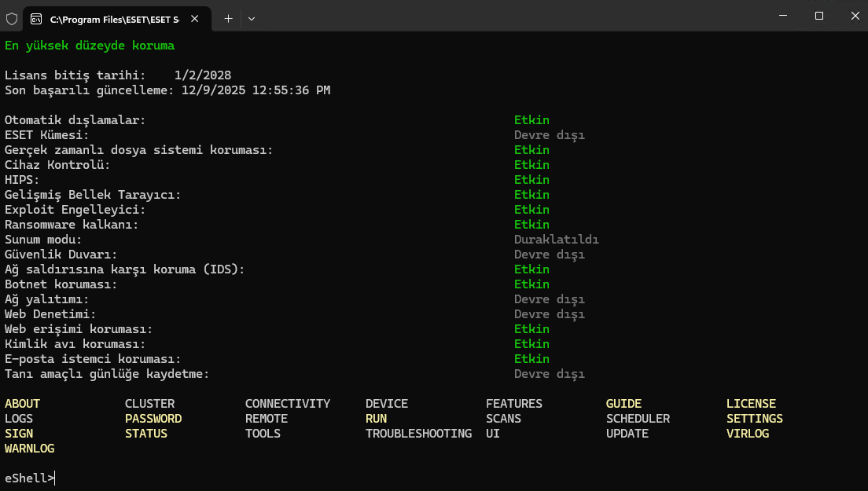The image size is (868, 491).
Task: Click the SCHEDULER context label
Action: click(638, 419)
